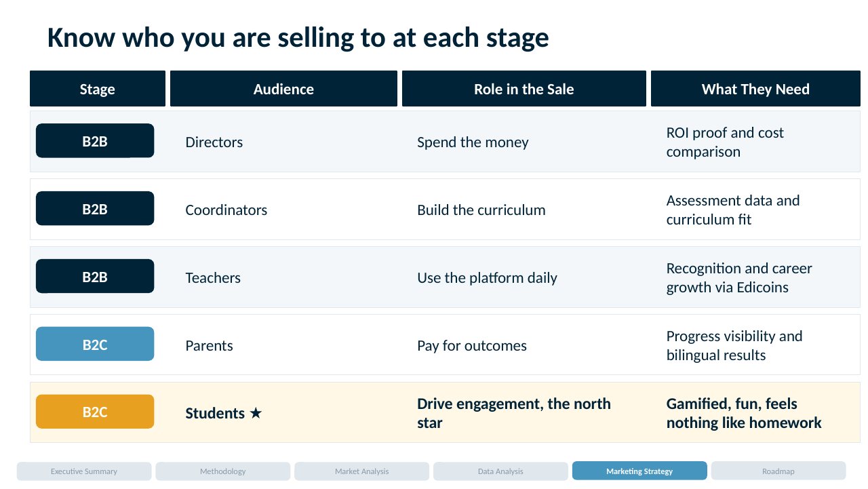The height and width of the screenshot is (489, 868).
Task: Click the Audience column header
Action: [x=283, y=89]
